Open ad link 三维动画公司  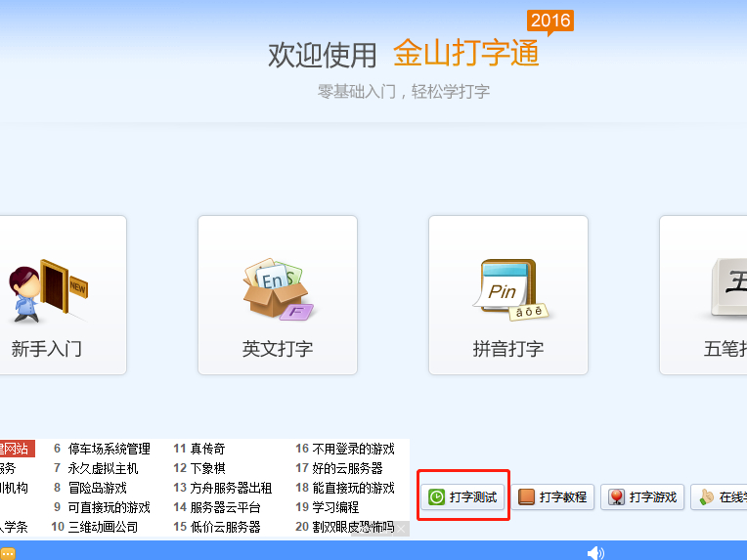pyautogui.click(x=103, y=527)
